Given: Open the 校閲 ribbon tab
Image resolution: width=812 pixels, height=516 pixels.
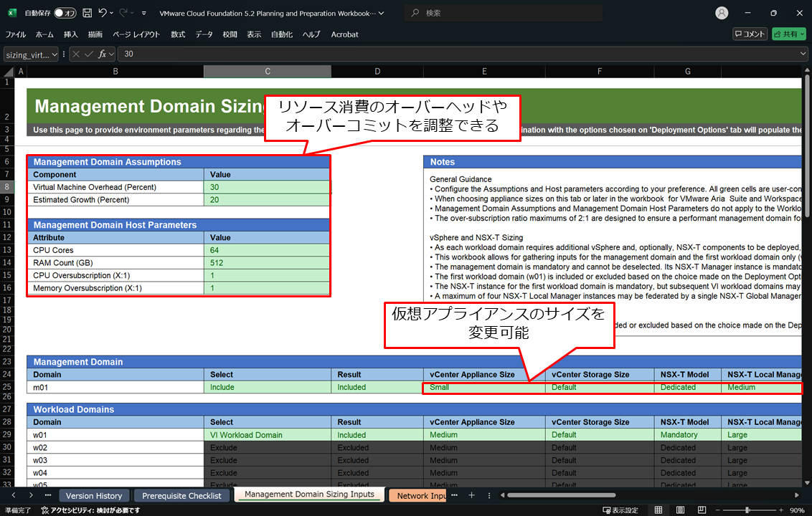Looking at the screenshot, I should pos(230,34).
